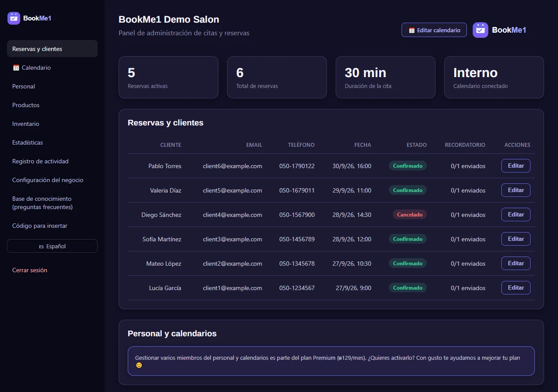Edit Mateo López booking
The width and height of the screenshot is (558, 392).
[516, 264]
